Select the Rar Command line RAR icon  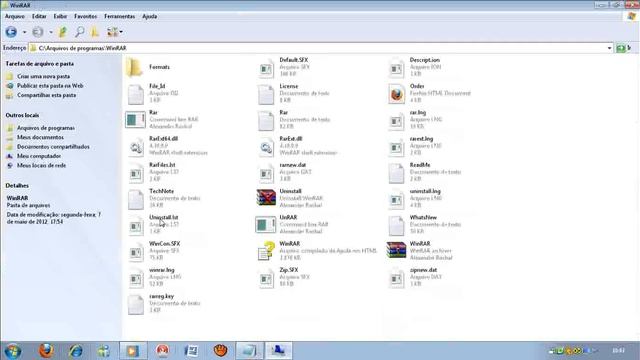point(135,120)
